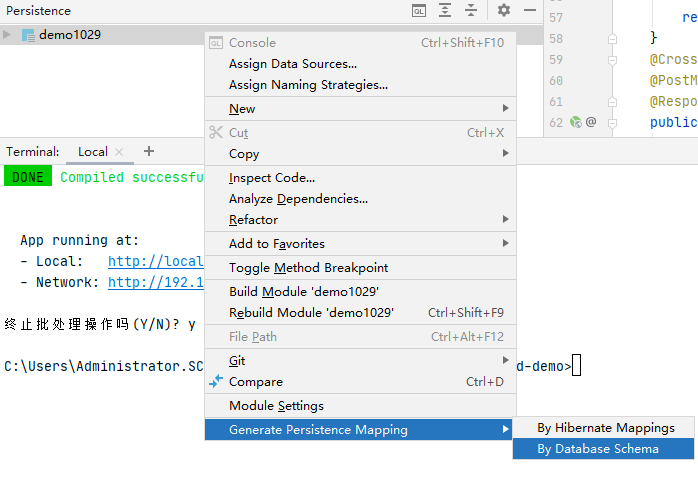Click the Persistence panel title
Viewport: 698px width, 479px height.
[38, 11]
